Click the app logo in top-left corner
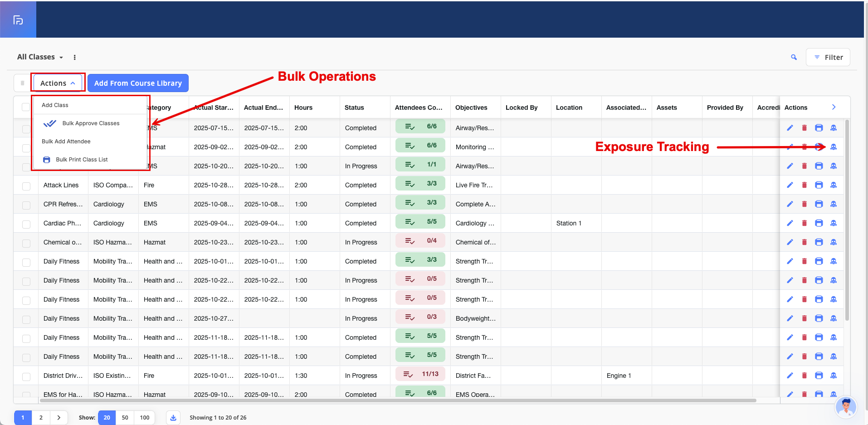Screen dimensions: 868x425 (18, 20)
